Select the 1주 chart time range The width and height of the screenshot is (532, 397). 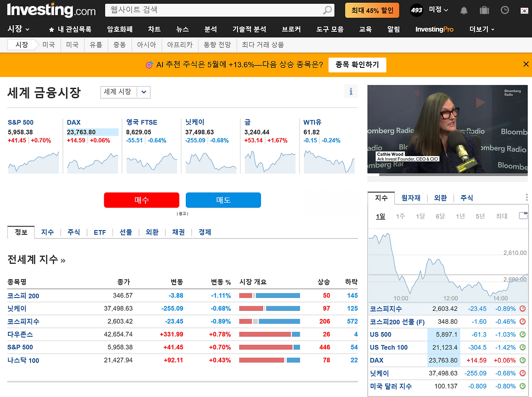(400, 216)
